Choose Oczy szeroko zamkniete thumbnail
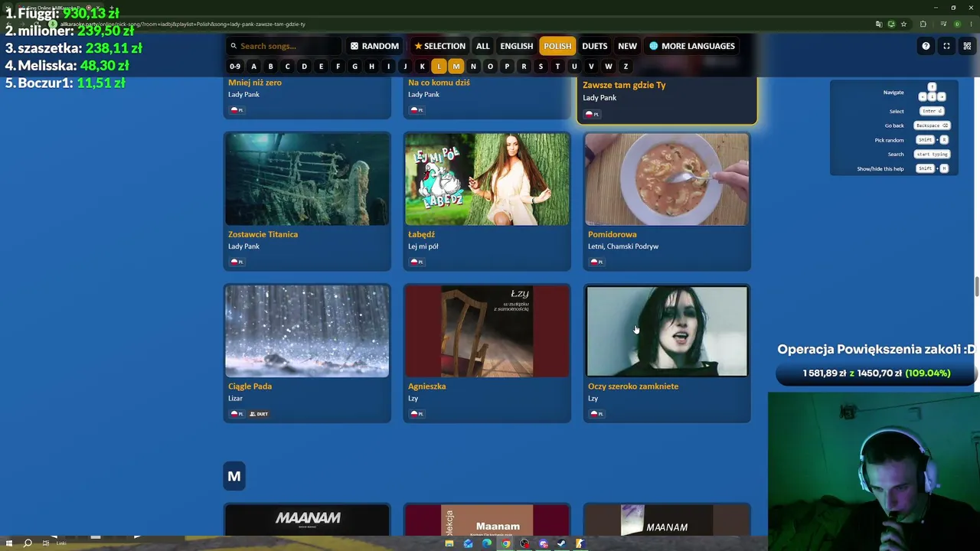980x551 pixels. click(667, 331)
